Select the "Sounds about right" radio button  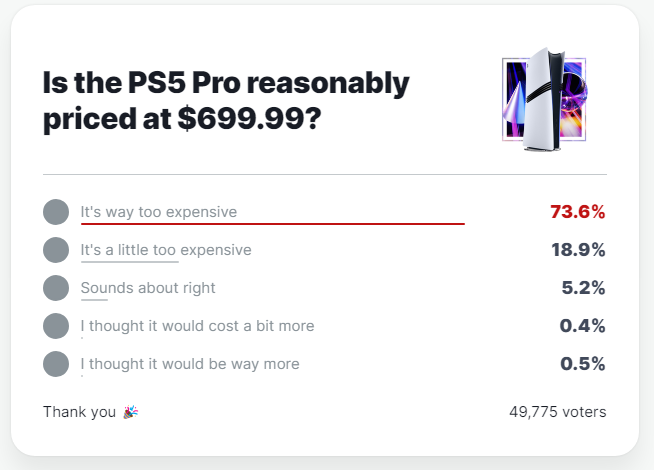pos(56,288)
